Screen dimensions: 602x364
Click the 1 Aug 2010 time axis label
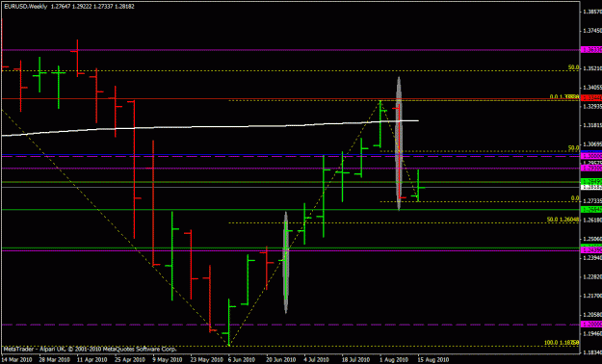click(394, 360)
